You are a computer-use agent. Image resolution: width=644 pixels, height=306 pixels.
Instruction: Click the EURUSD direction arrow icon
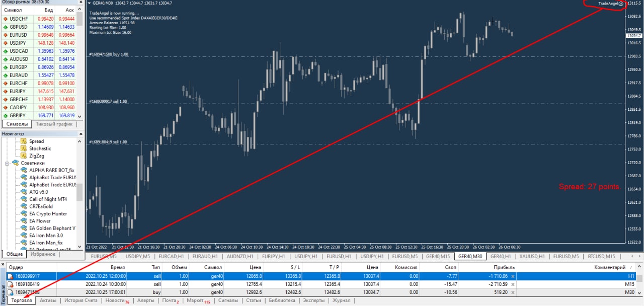click(5, 35)
